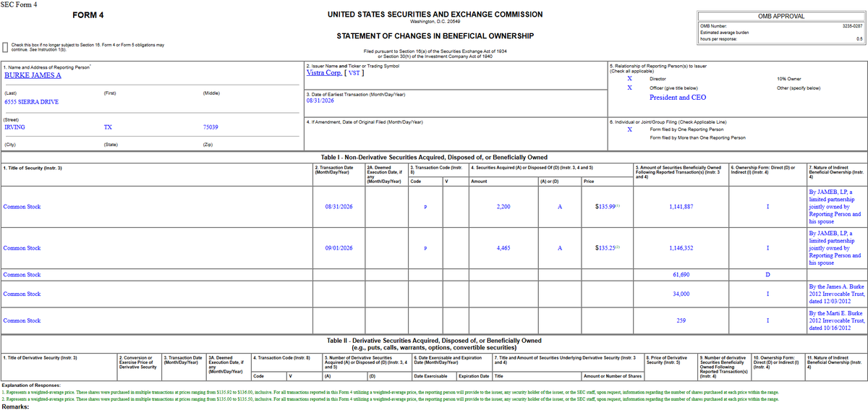868x413 pixels.
Task: Click 'Common Stock' in the 61,690 row
Action: tap(22, 275)
